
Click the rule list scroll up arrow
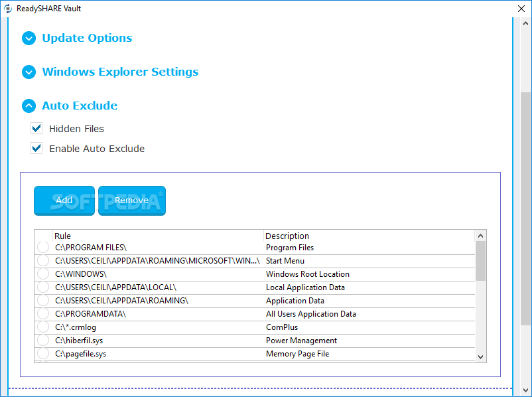coord(480,236)
